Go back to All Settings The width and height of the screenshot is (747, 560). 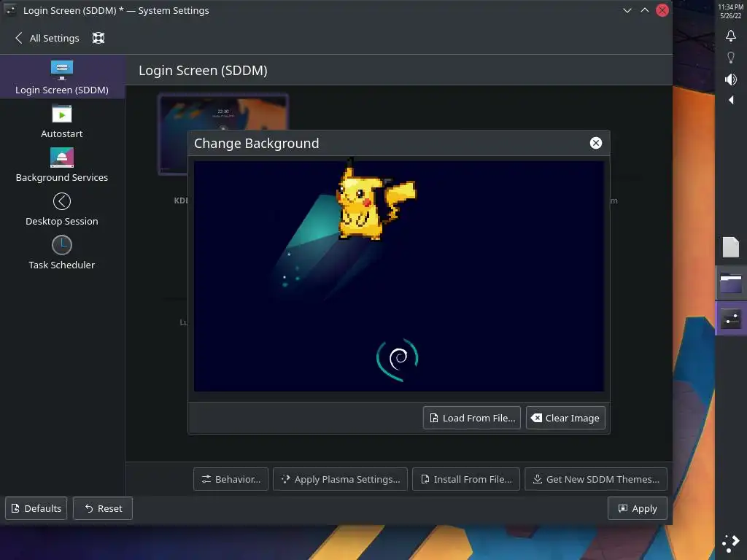[x=47, y=38]
